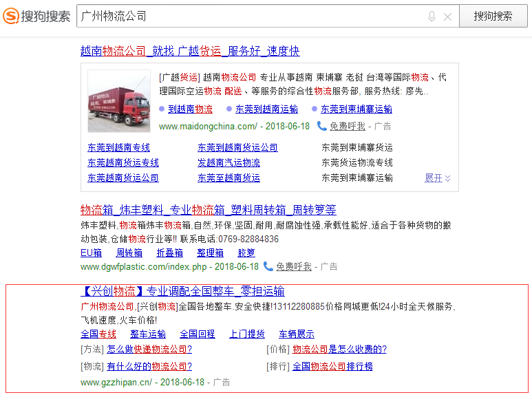Select 东莞到柬埔寨货运 text
532x395 pixels.
point(357,148)
